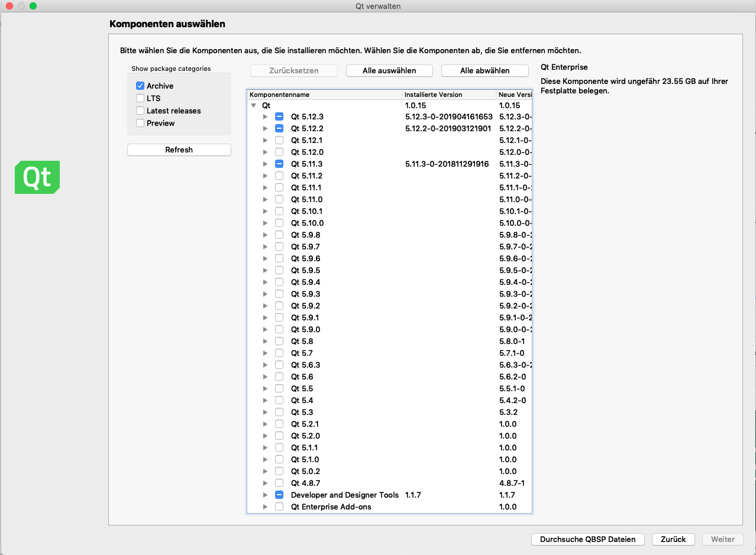Expand the Qt 5.8 tree node

[x=266, y=341]
